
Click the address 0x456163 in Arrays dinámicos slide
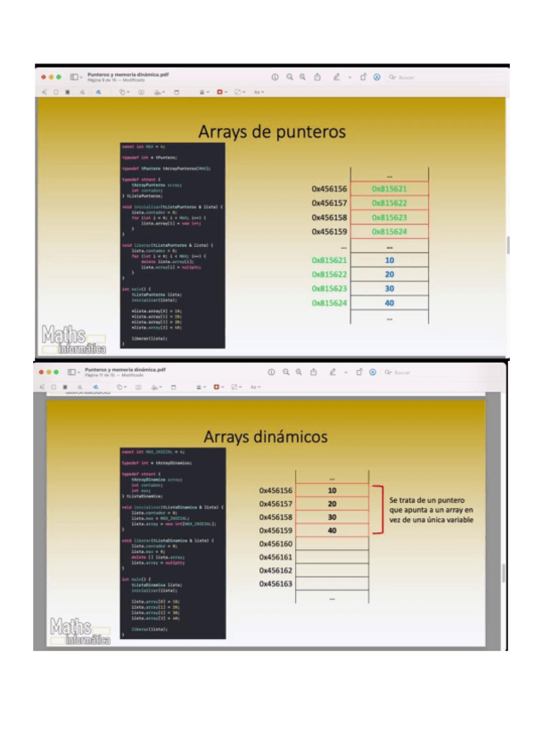click(x=275, y=584)
